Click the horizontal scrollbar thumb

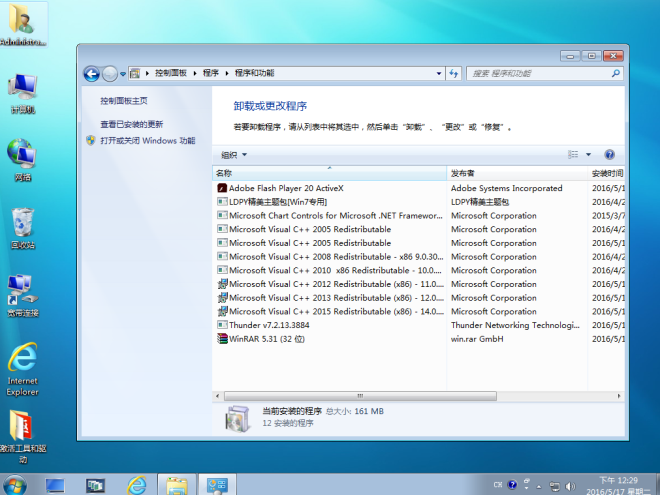(x=360, y=396)
